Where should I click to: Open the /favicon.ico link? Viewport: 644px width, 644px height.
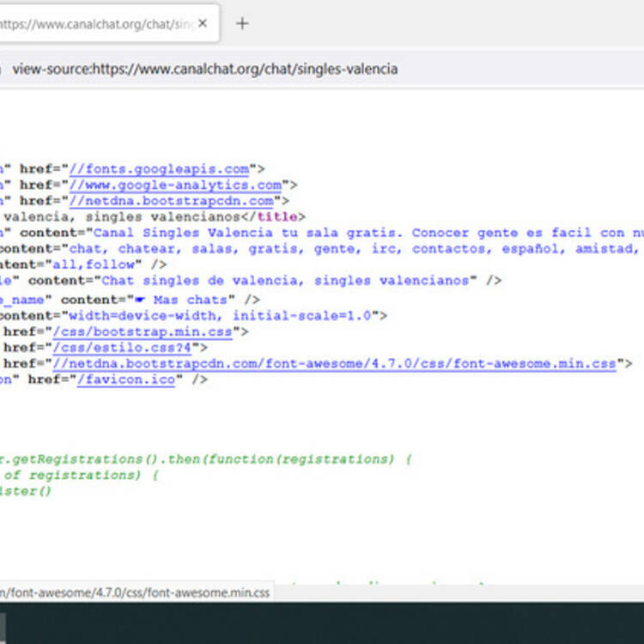126,380
